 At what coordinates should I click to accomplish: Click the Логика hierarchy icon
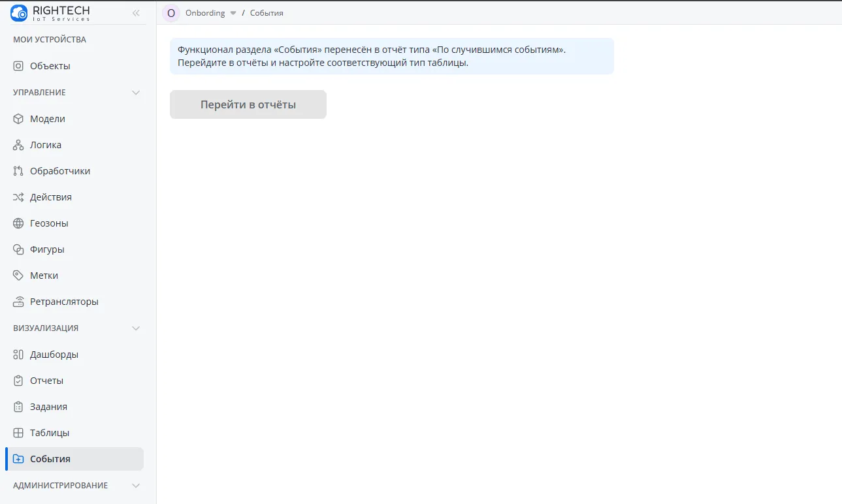tap(18, 145)
